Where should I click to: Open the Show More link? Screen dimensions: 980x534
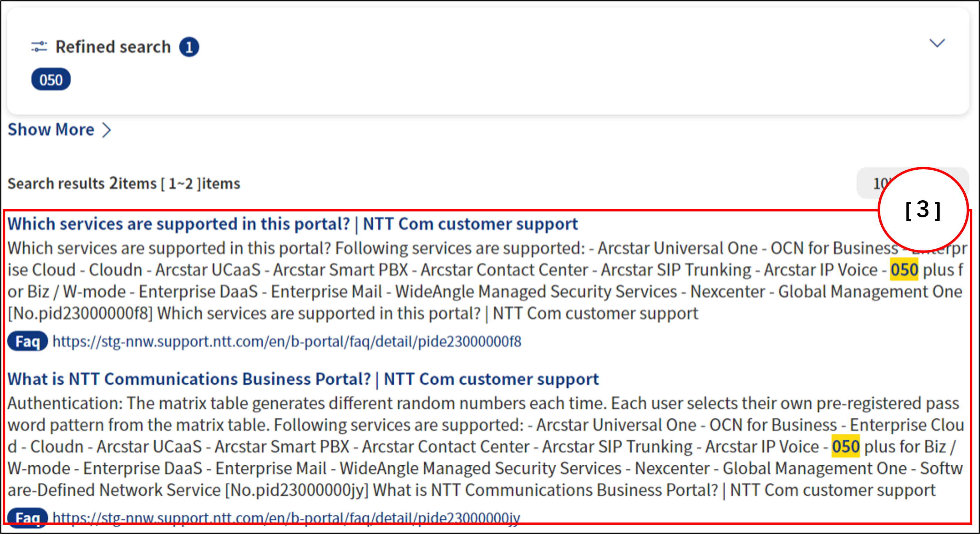coord(51,130)
